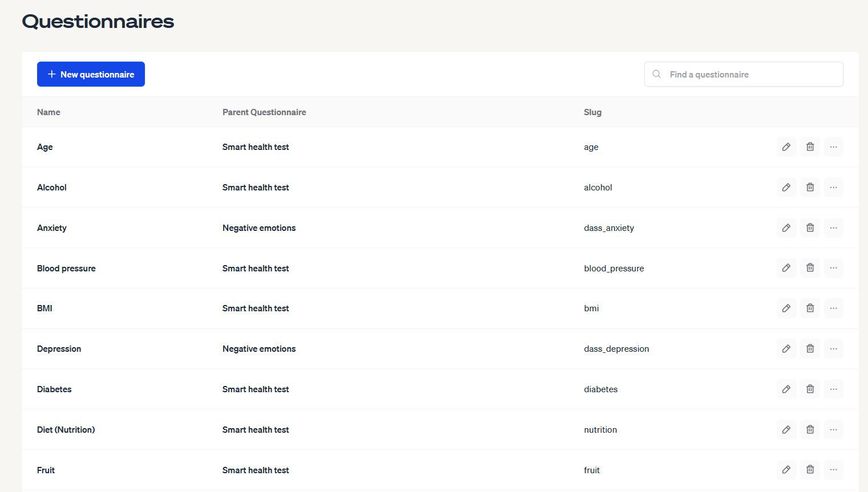This screenshot has height=492, width=868.
Task: Delete the Blood pressure questionnaire
Action: (x=810, y=268)
